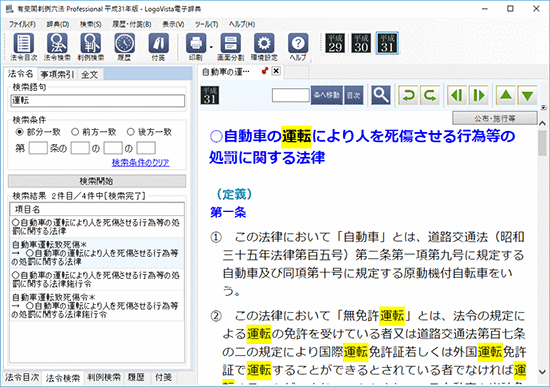The width and height of the screenshot is (550, 387).
Task: Expand the print options arrow
Action: click(211, 47)
